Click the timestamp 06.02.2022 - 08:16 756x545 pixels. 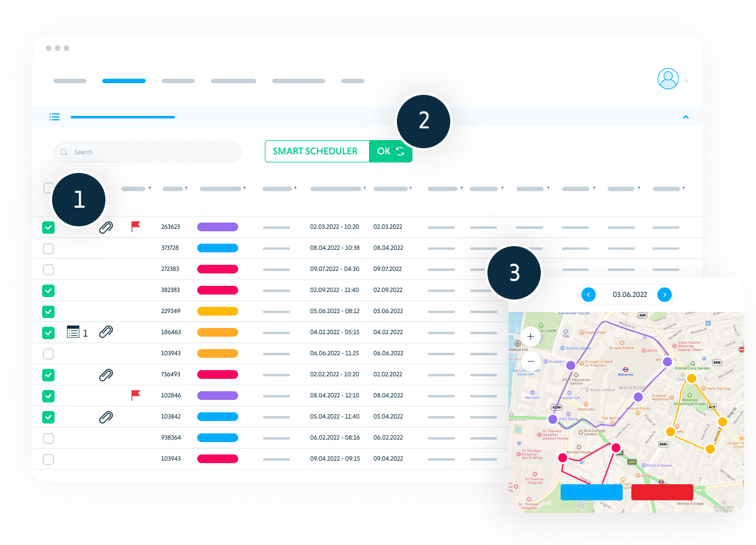[335, 438]
